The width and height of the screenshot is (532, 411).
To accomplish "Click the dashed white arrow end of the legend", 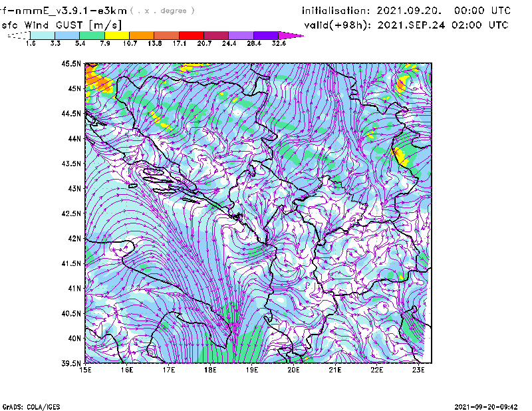I will [x=19, y=35].
